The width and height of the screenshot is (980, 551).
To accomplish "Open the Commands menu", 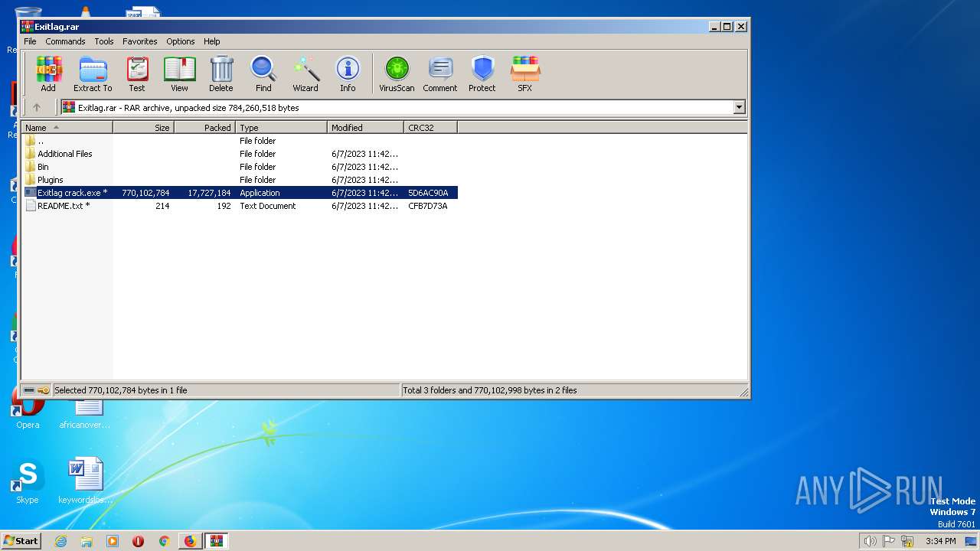I will click(65, 41).
